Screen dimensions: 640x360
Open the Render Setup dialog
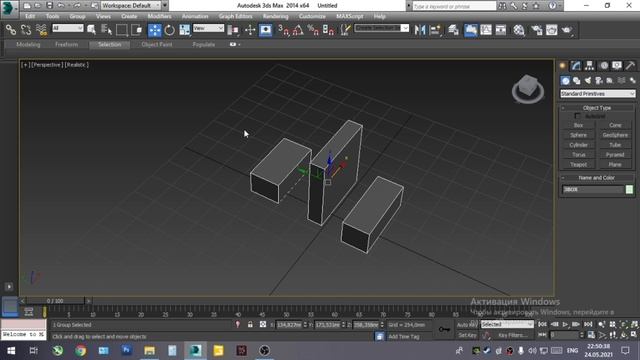coord(537,30)
